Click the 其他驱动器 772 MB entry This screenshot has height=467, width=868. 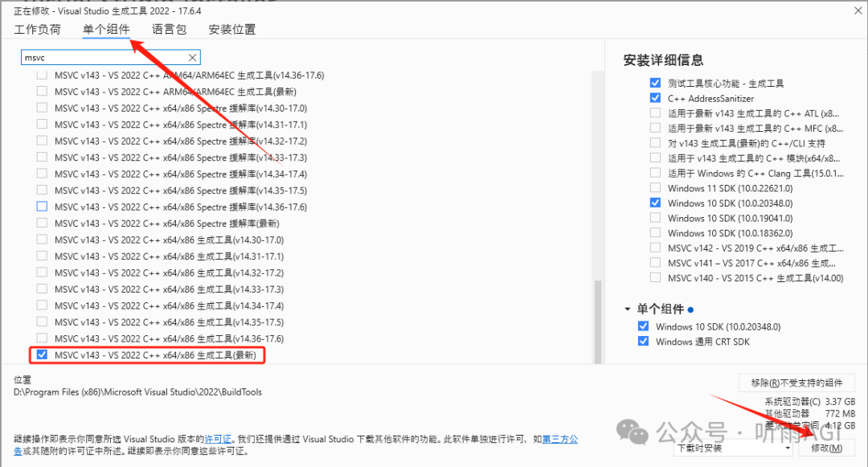point(810,413)
